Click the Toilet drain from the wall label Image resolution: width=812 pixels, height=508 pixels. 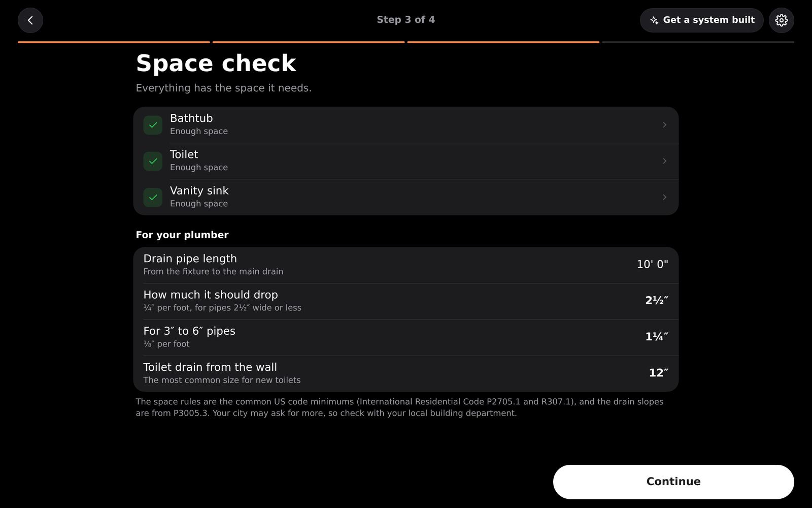(x=210, y=367)
